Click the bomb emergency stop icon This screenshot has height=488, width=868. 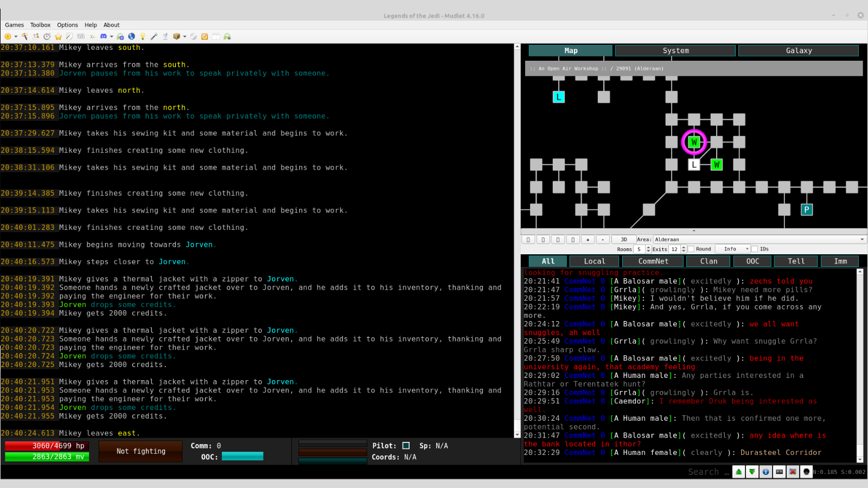point(806,472)
